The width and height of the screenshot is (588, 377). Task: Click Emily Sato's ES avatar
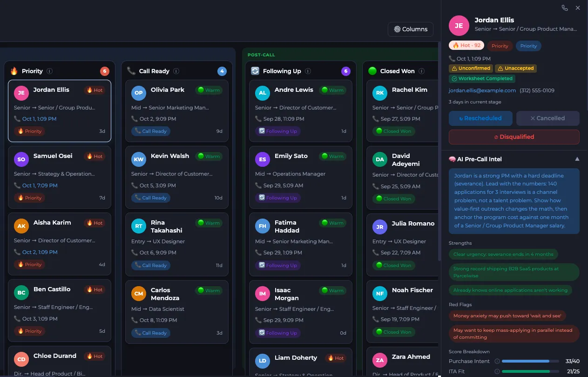tap(263, 159)
